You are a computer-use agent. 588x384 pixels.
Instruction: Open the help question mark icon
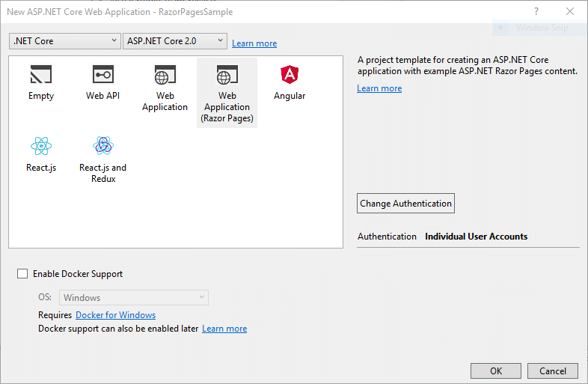536,12
